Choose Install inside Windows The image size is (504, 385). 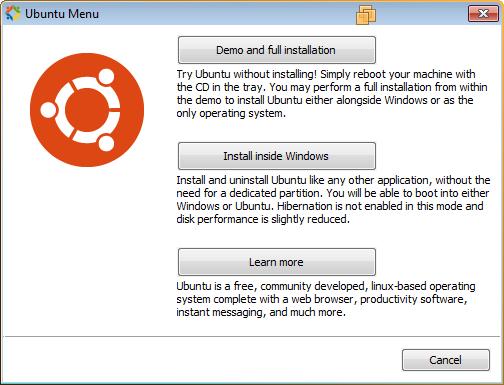point(277,156)
